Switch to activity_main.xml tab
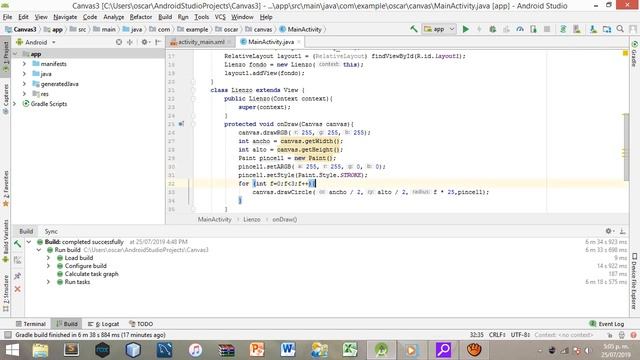Image resolution: width=640 pixels, height=360 pixels. [201, 42]
